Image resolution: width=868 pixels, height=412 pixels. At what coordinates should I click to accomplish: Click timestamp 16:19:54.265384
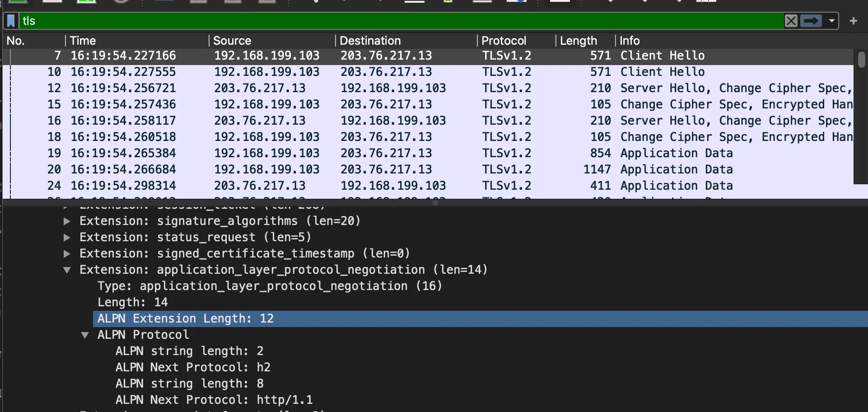(x=123, y=153)
